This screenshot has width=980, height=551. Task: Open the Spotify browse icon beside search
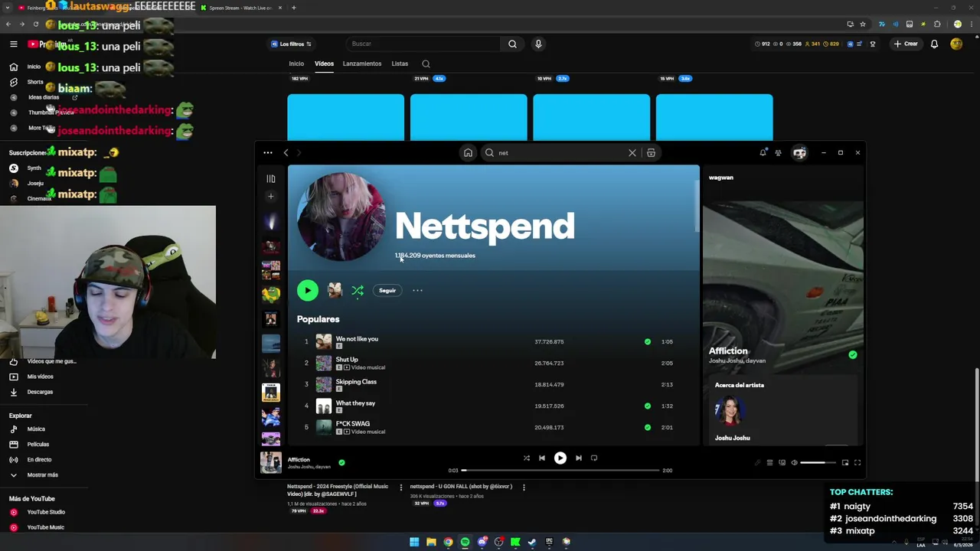click(x=651, y=152)
